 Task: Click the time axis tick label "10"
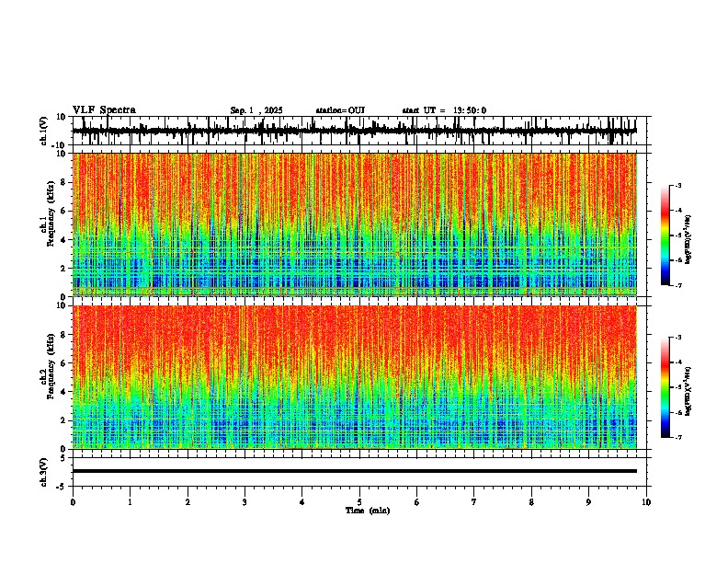pos(646,502)
